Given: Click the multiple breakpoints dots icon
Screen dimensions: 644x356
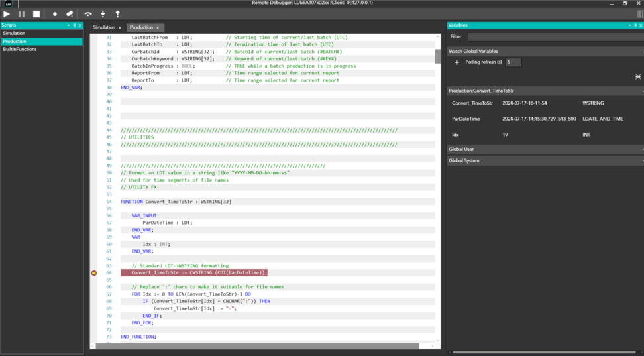Looking at the screenshot, I should (x=70, y=13).
